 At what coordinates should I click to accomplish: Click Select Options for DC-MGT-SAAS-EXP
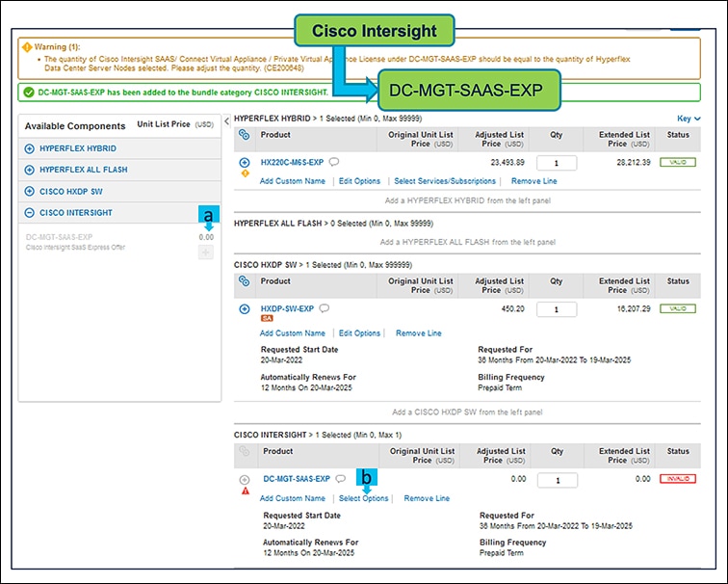(x=364, y=498)
